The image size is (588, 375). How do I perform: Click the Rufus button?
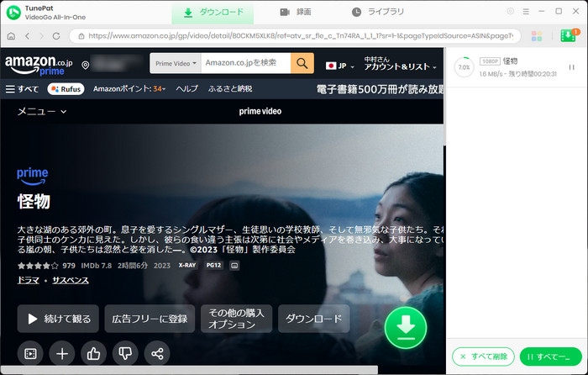point(66,89)
